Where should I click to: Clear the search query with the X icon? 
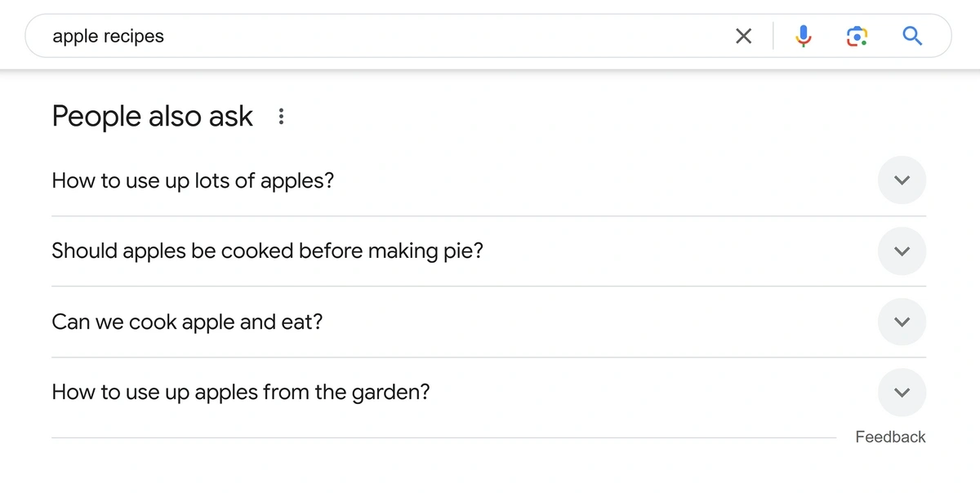[743, 36]
